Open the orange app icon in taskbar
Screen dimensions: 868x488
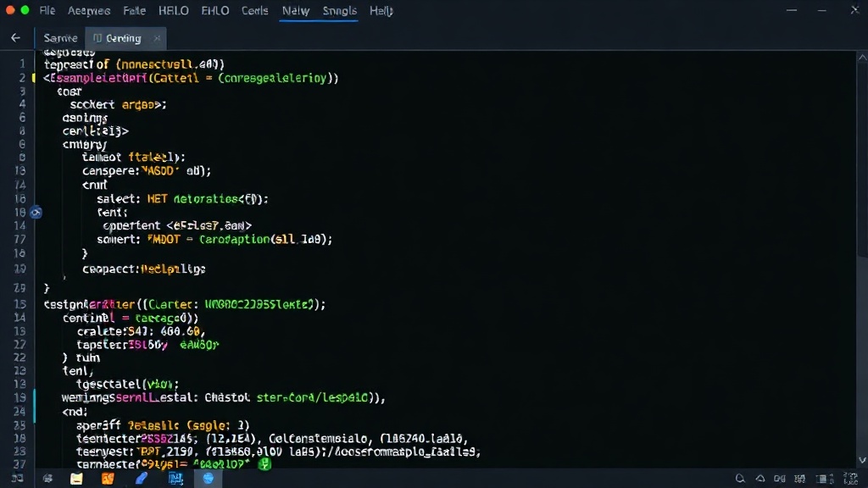point(108,479)
